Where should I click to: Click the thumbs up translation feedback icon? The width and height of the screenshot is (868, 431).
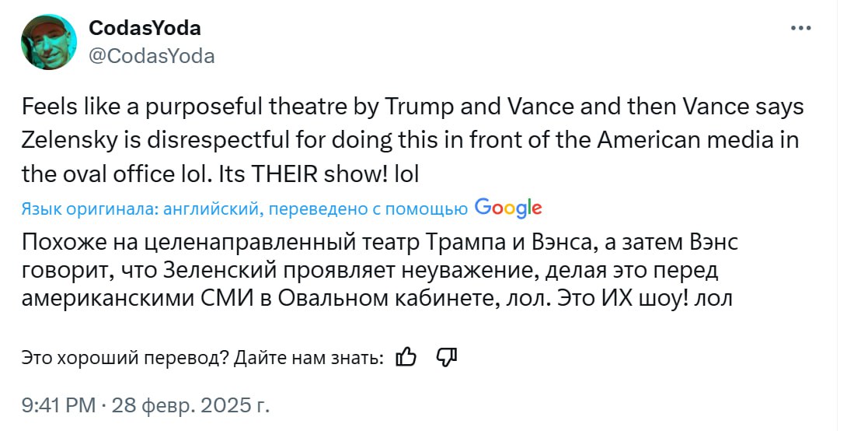coord(406,357)
